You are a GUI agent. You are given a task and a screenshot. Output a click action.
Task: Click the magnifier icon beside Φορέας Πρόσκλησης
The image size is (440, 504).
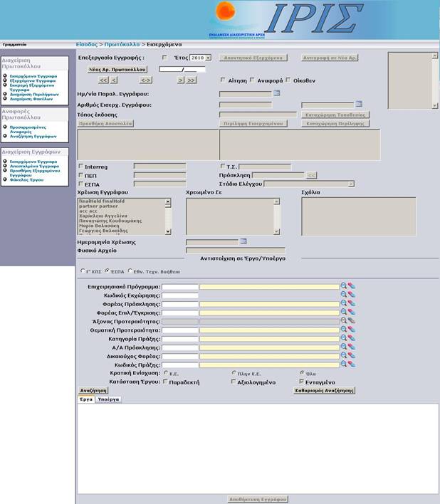(343, 303)
